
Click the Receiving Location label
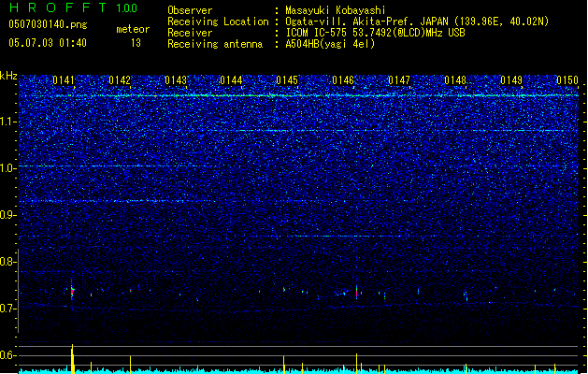point(218,22)
